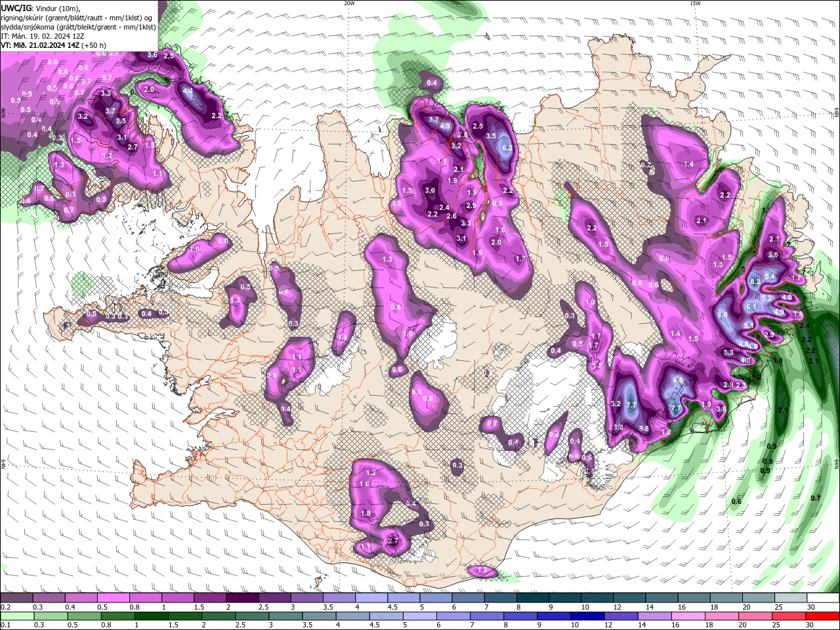Click the 6.2 snowfall value in north

pyautogui.click(x=507, y=148)
